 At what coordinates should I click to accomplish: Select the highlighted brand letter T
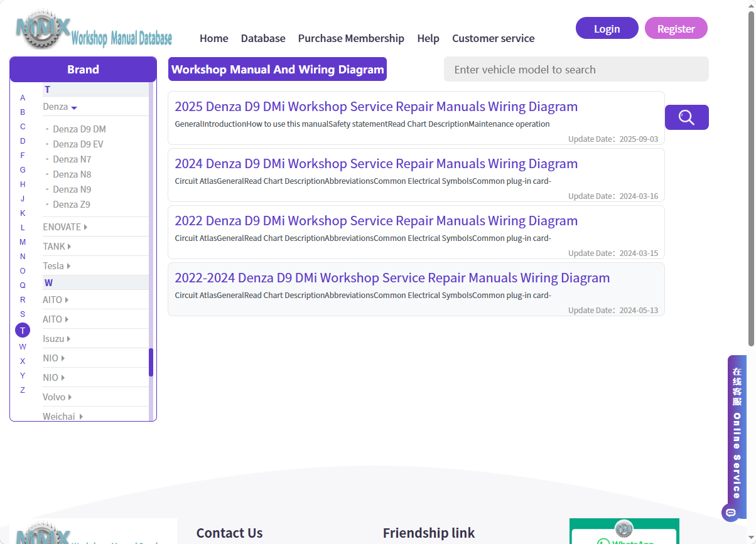23,330
